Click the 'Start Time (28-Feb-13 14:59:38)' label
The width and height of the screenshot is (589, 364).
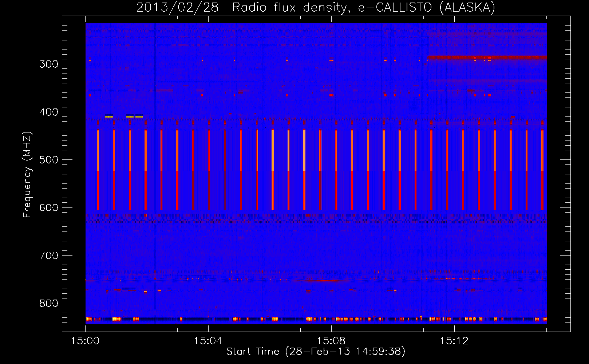pyautogui.click(x=316, y=352)
